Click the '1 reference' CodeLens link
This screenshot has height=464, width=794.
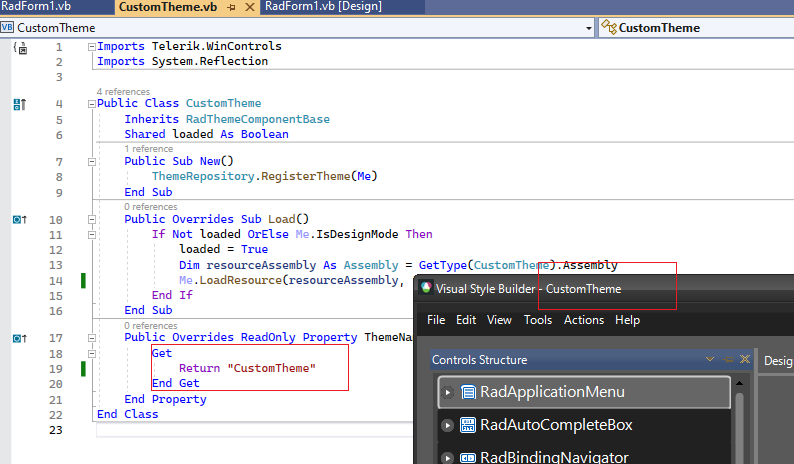[x=148, y=149]
